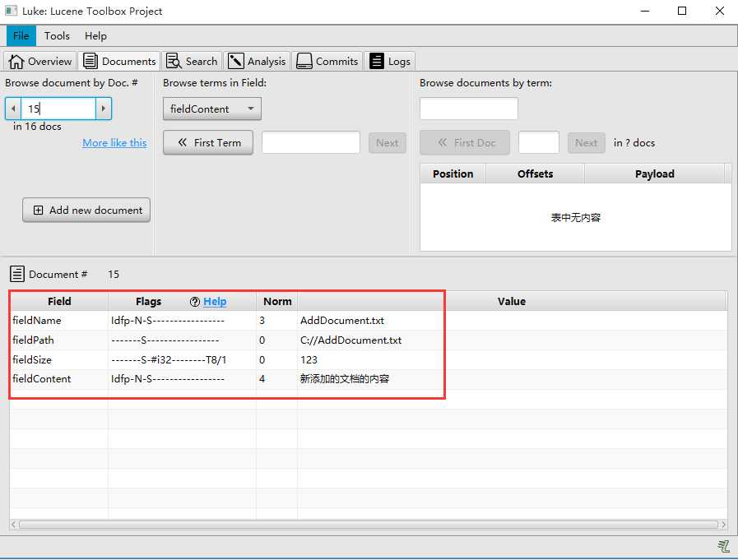Viewport: 738px width, 560px height.
Task: Open the fieldContent field dropdown
Action: [212, 109]
